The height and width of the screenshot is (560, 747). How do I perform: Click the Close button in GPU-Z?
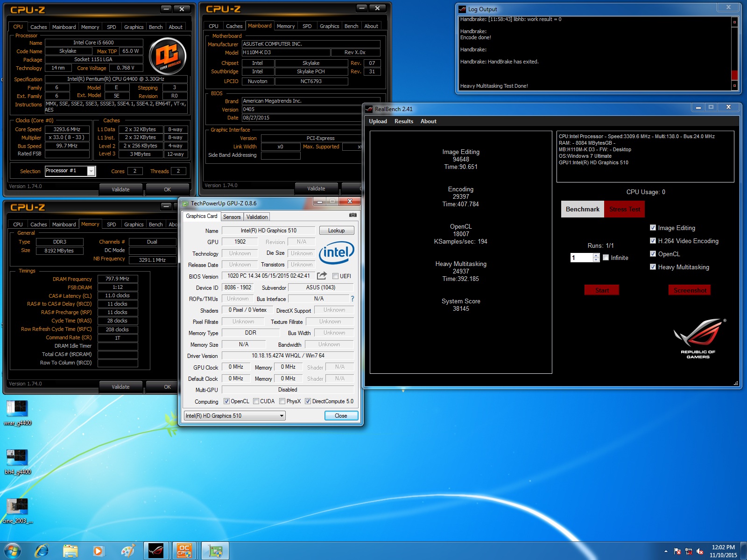(341, 416)
